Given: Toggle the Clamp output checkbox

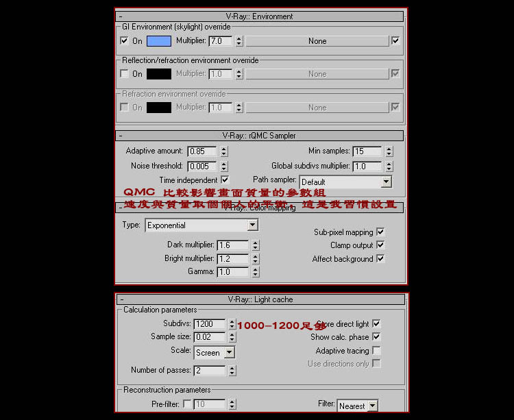Looking at the screenshot, I should coord(380,245).
